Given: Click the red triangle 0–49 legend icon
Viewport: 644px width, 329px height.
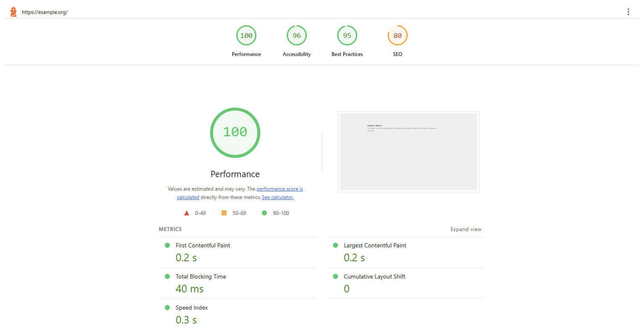Looking at the screenshot, I should [187, 213].
